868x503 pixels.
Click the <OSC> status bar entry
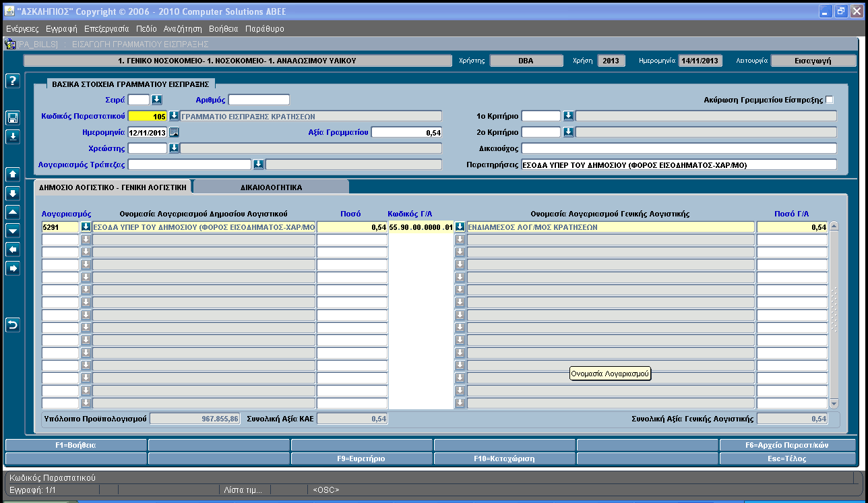point(326,490)
